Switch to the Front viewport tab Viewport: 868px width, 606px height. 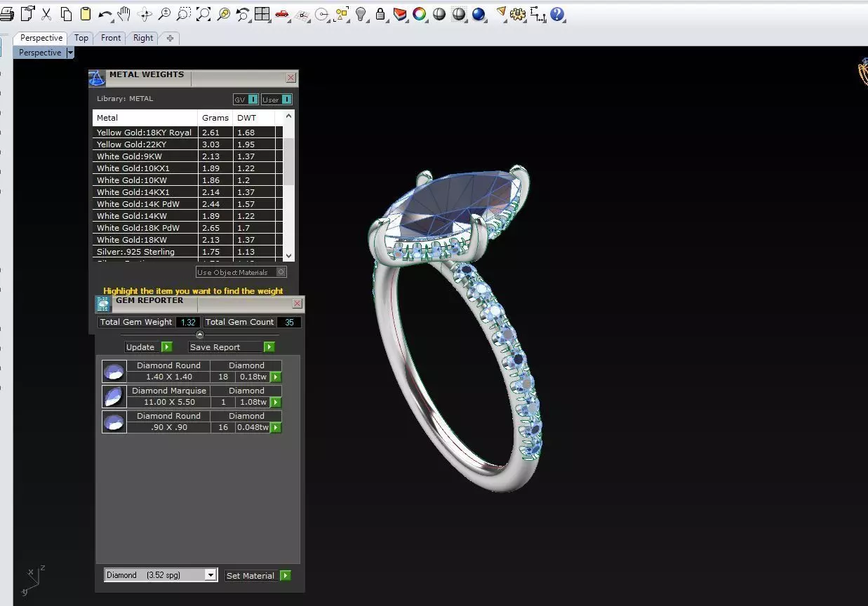[111, 38]
